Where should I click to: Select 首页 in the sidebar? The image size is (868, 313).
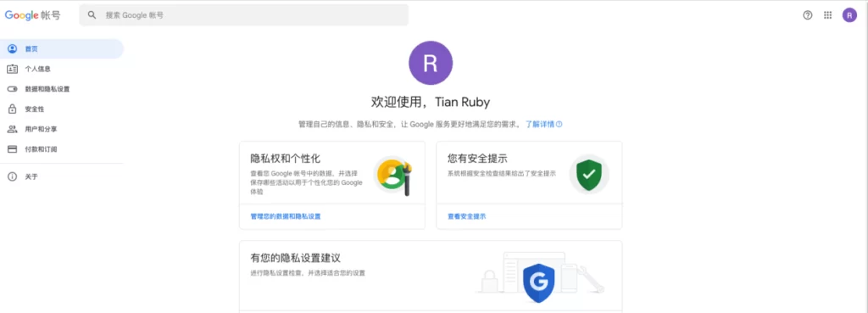click(61, 48)
